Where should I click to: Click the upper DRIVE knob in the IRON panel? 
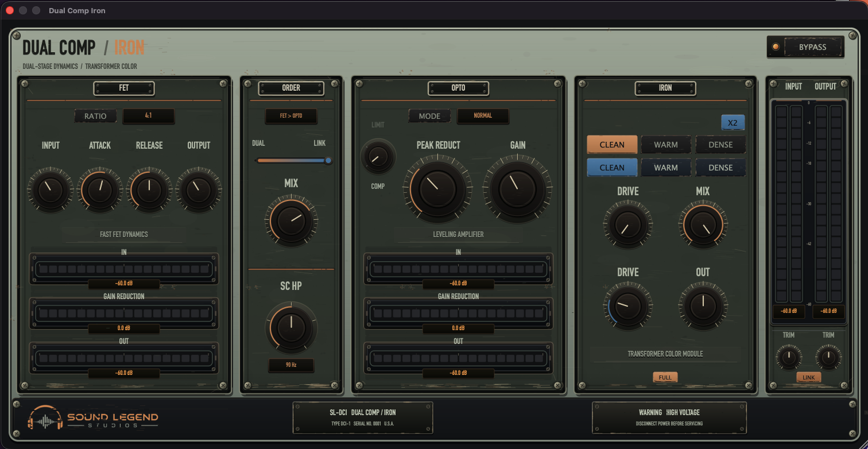pyautogui.click(x=627, y=225)
